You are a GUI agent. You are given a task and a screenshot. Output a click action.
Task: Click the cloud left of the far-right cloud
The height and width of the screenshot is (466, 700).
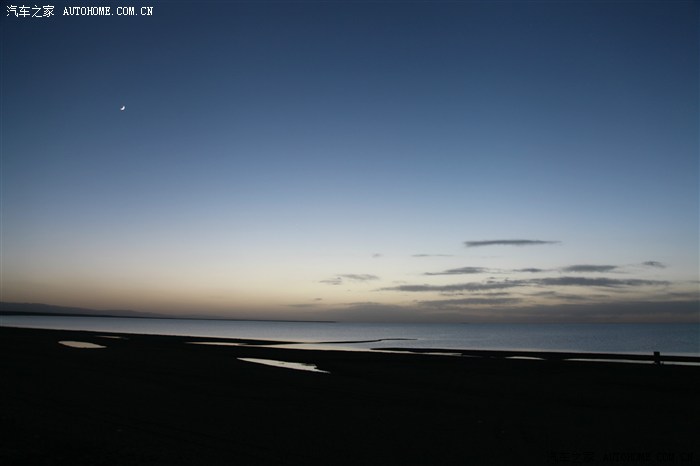[x=589, y=268]
